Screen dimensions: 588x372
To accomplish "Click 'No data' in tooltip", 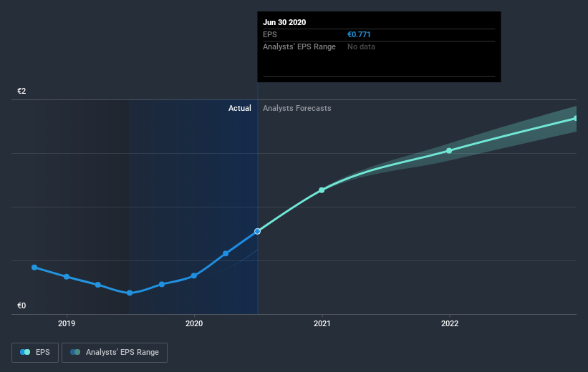I will click(361, 46).
